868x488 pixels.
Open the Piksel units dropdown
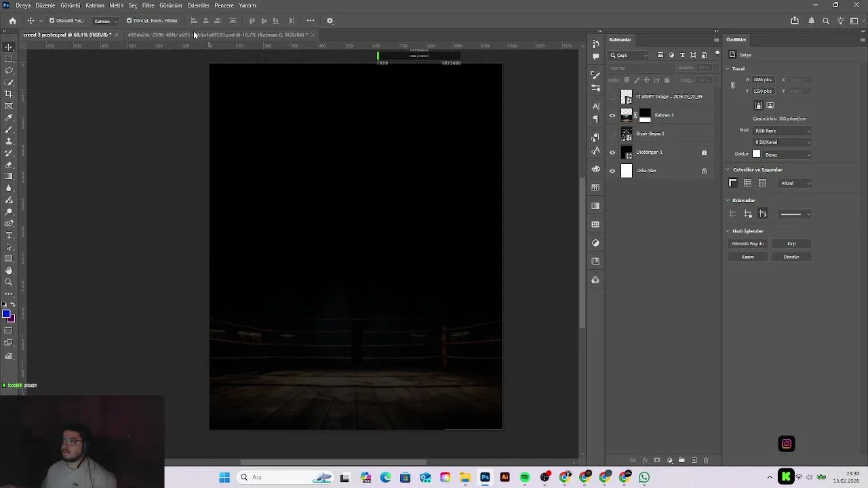coord(795,184)
